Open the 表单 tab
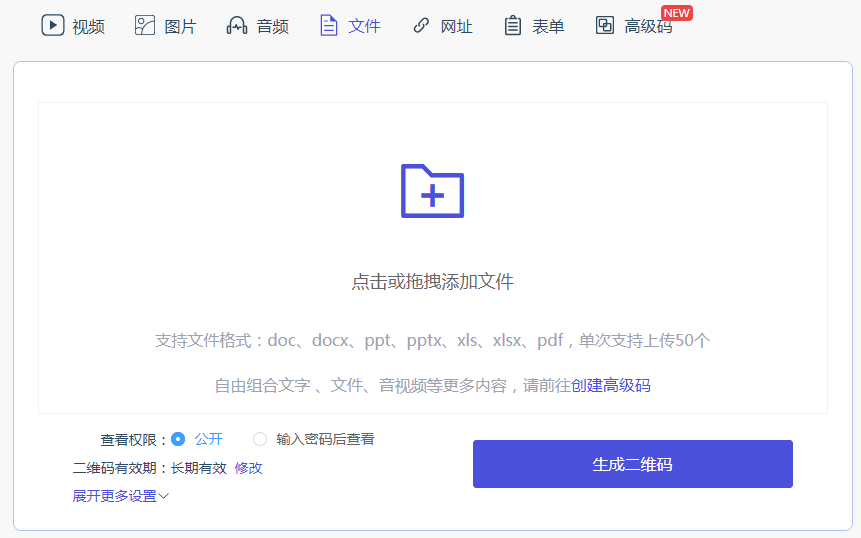Viewport: 861px width, 538px height. point(534,26)
